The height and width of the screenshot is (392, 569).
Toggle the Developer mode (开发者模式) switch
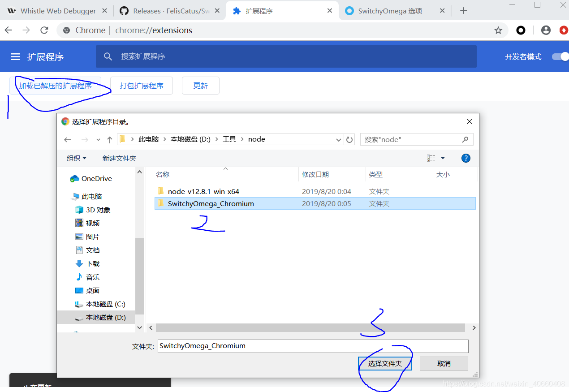pyautogui.click(x=560, y=56)
